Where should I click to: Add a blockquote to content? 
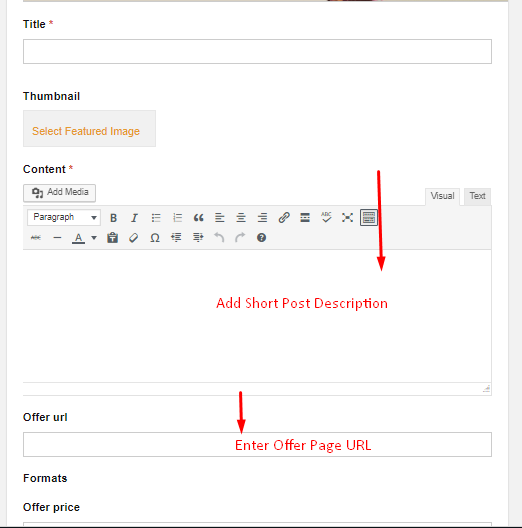coord(198,218)
